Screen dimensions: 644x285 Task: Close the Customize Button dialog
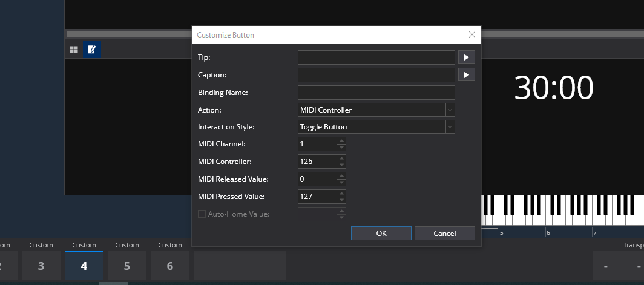click(472, 35)
